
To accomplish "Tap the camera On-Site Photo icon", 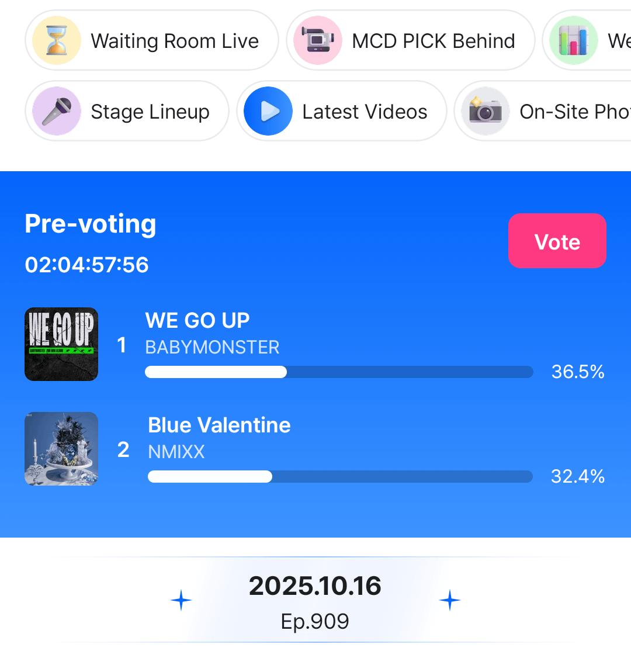I will pyautogui.click(x=486, y=111).
